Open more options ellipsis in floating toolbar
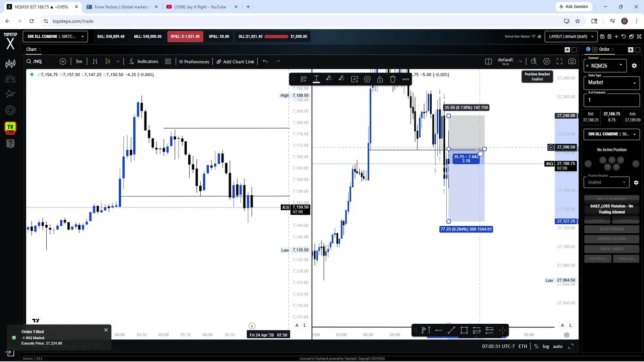 (406, 79)
